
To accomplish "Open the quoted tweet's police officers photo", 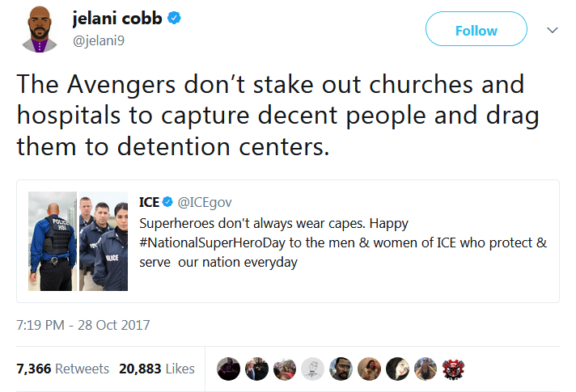I will coord(78,241).
